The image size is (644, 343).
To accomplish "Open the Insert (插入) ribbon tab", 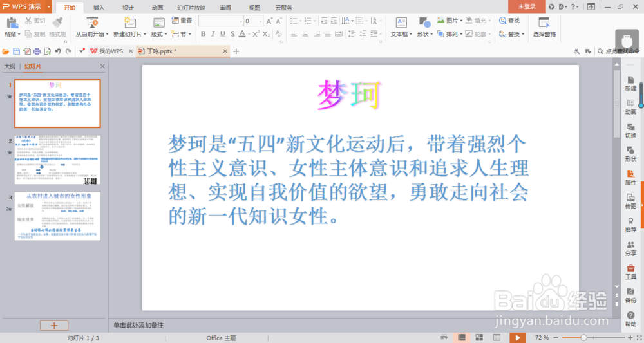I will coord(99,7).
